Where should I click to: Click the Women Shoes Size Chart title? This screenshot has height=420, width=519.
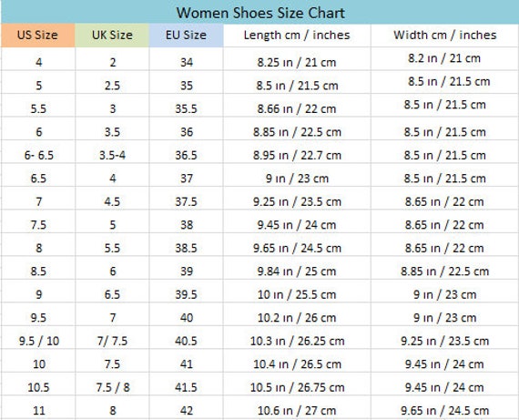(260, 13)
